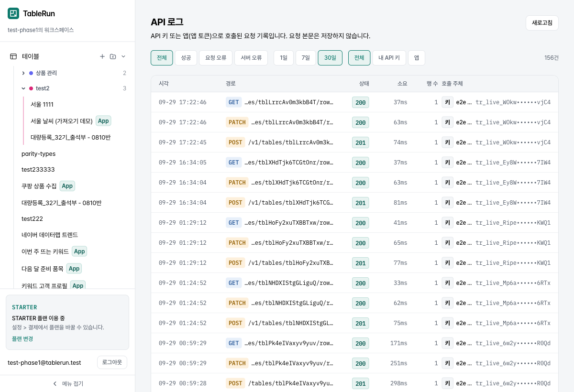Open the parity-types table
Viewport: 574px width, 392px height.
(38, 153)
